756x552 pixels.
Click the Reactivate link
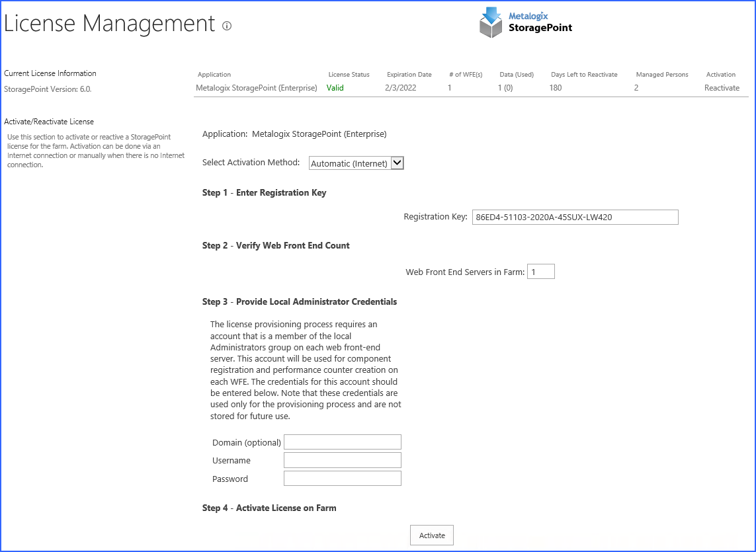tap(722, 88)
